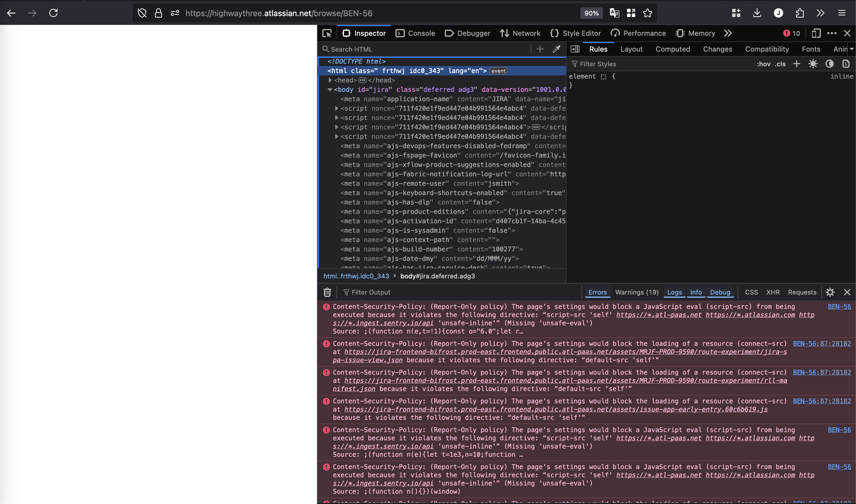The height and width of the screenshot is (504, 856).
Task: Show more devtools tools chevron
Action: point(727,33)
